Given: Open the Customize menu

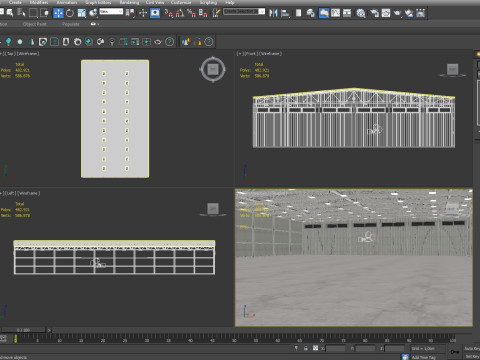Looking at the screenshot, I should point(181,2).
